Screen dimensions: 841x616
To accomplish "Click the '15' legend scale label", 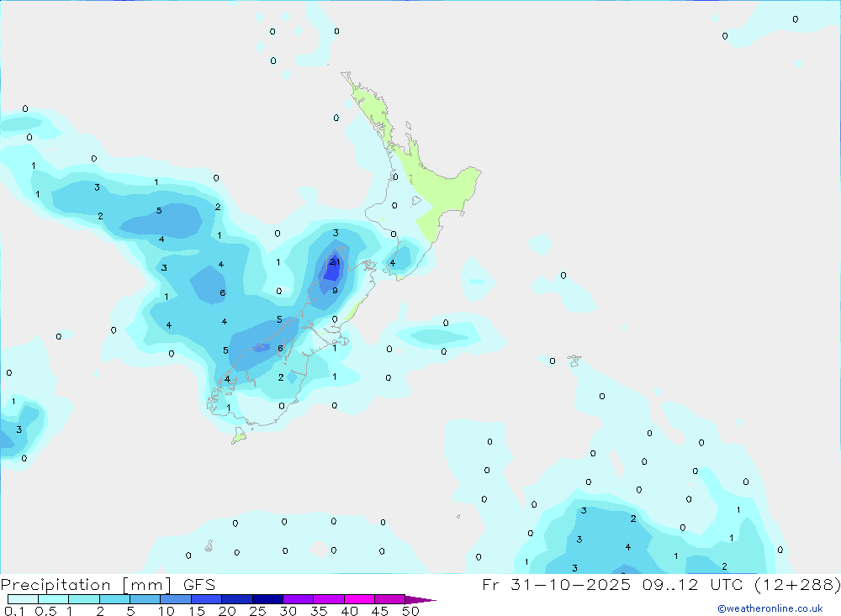I will point(196,611).
